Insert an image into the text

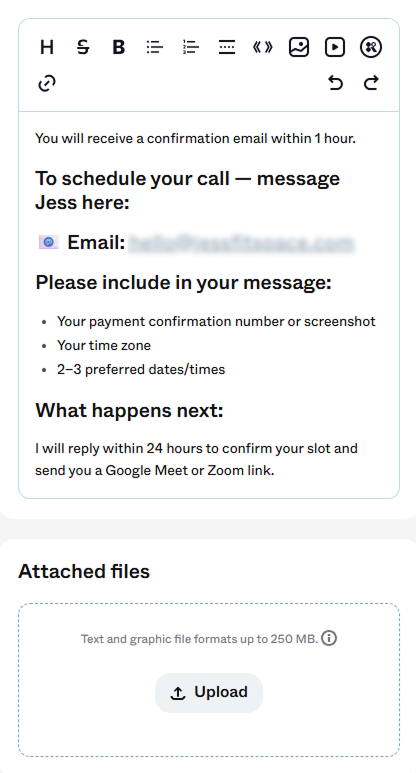pos(299,47)
